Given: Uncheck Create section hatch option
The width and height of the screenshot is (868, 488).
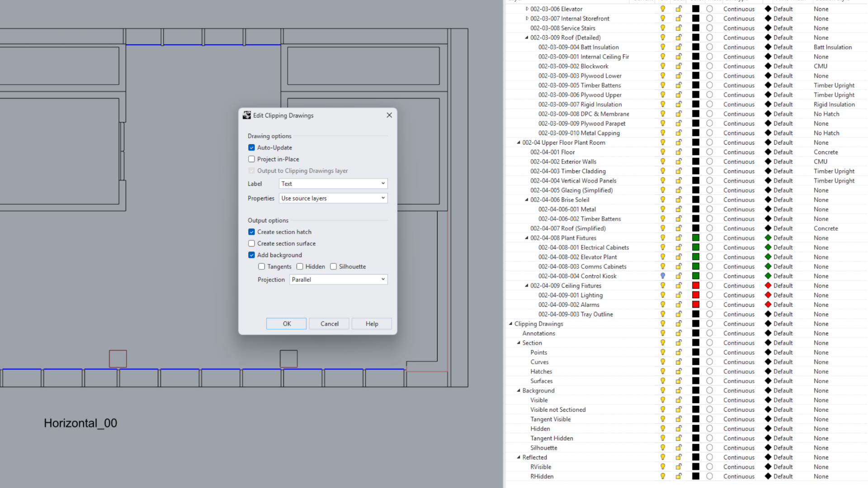Looking at the screenshot, I should (251, 232).
